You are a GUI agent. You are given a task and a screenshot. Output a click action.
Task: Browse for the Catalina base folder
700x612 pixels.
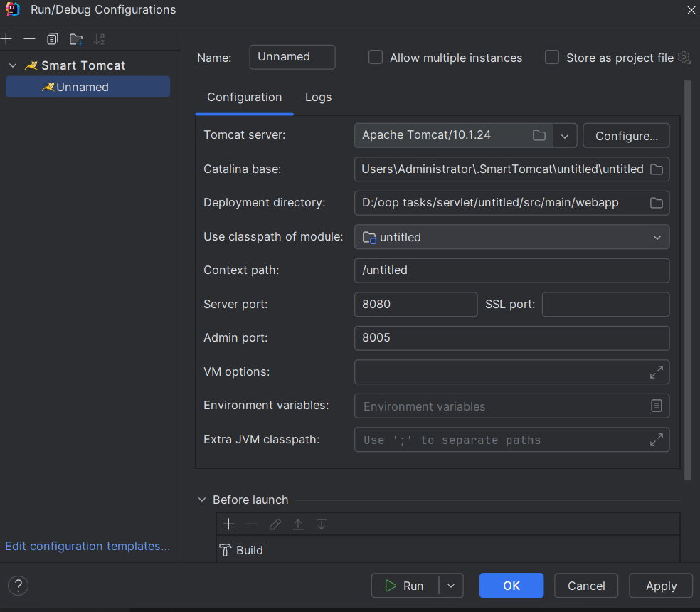[656, 169]
